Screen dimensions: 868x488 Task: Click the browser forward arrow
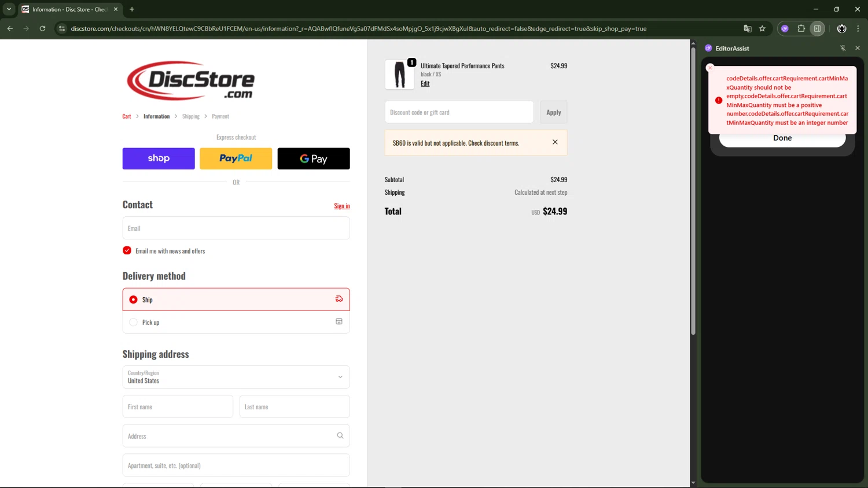point(26,28)
